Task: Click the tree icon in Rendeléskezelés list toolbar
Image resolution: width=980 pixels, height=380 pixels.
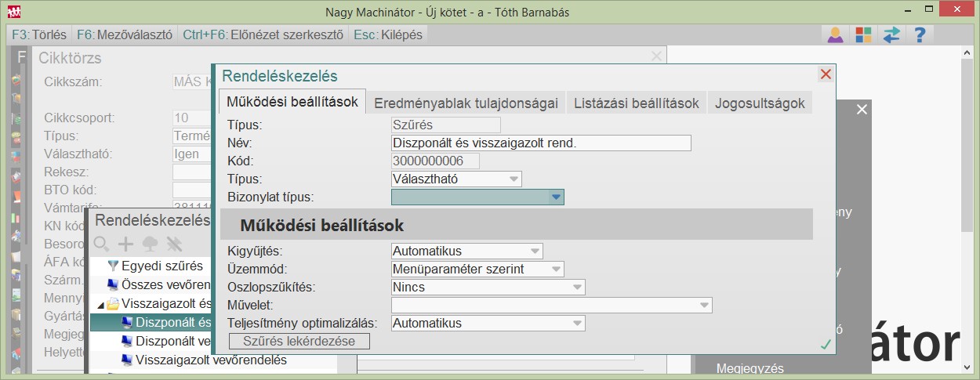Action: tap(150, 244)
